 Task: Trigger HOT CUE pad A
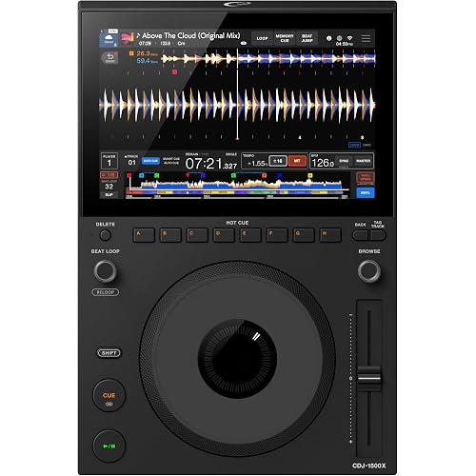pos(144,235)
